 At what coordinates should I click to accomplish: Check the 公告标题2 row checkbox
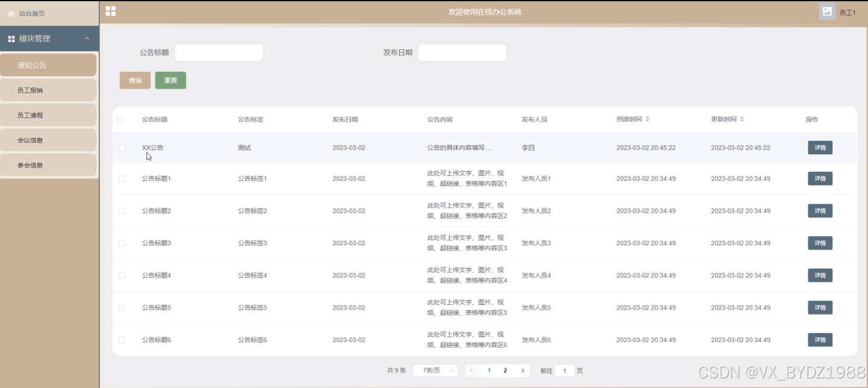[122, 211]
